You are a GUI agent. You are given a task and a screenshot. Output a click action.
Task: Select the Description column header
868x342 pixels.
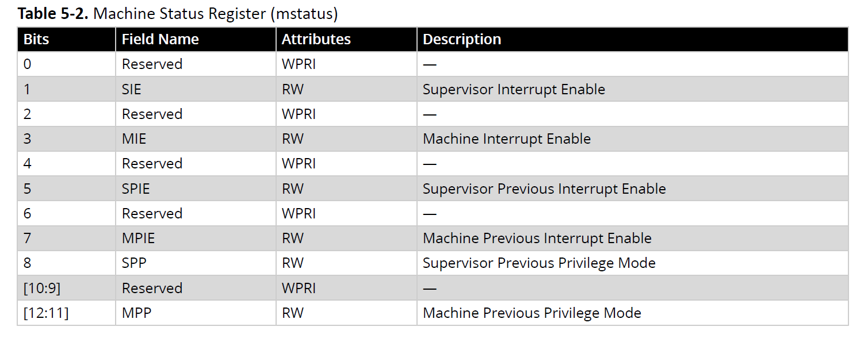click(x=462, y=40)
